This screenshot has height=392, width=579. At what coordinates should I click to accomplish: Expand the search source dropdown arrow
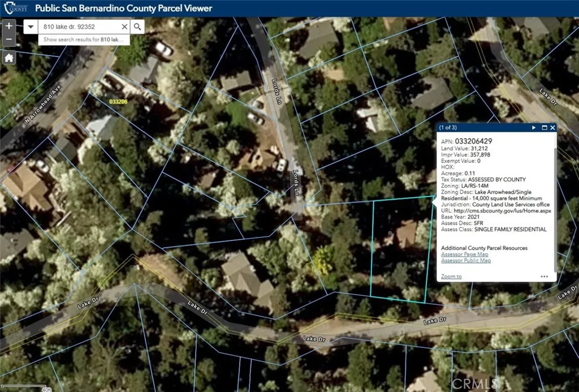click(x=31, y=27)
